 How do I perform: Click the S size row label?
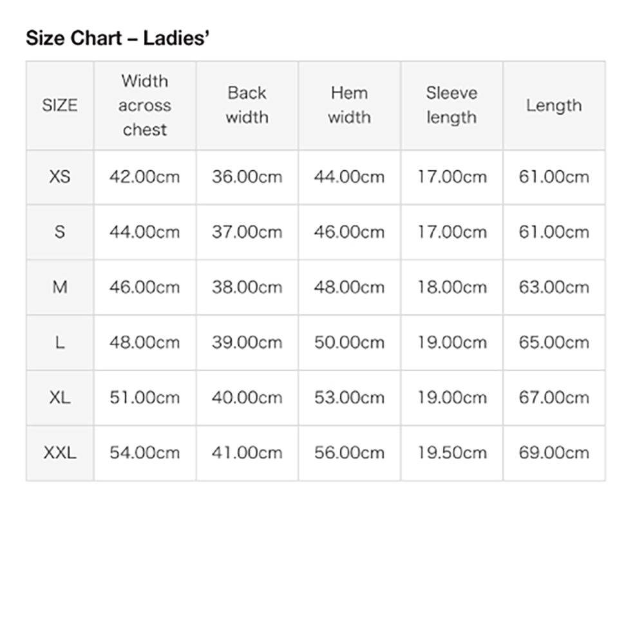pos(60,232)
